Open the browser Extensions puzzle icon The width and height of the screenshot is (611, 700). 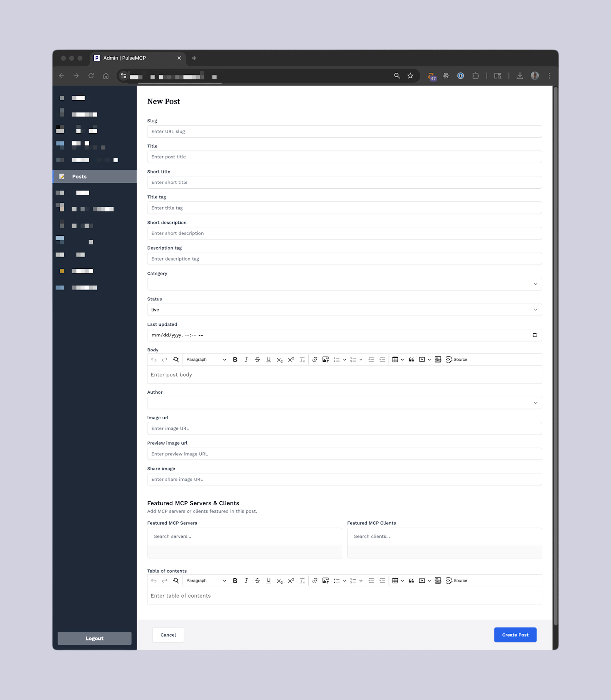pos(476,76)
